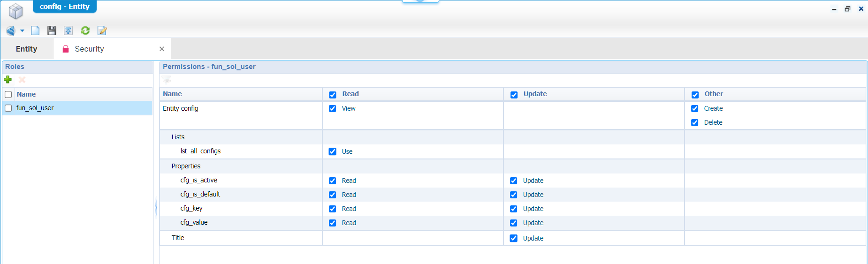Viewport: 868px width, 264px height.
Task: Uncheck Delete permission for Entity config
Action: (x=695, y=123)
